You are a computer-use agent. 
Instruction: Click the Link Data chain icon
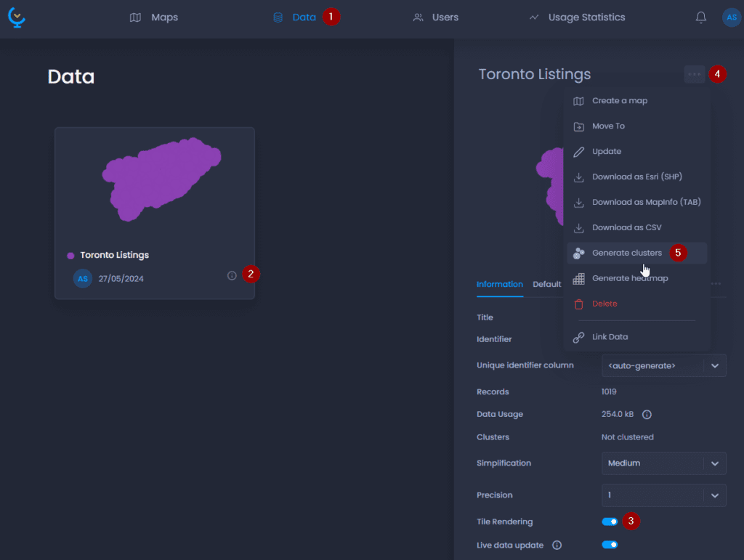pyautogui.click(x=578, y=337)
